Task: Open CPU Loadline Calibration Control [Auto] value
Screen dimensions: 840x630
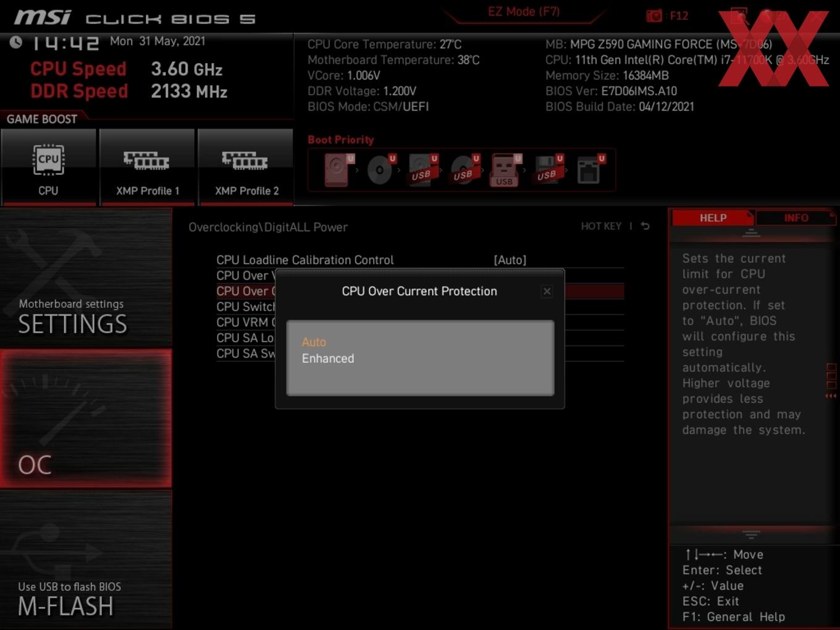Action: pyautogui.click(x=510, y=260)
